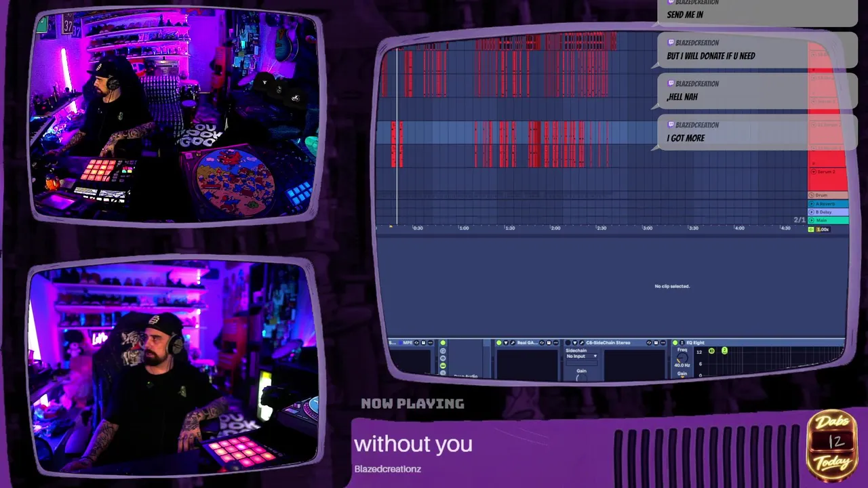Viewport: 868px width, 488px height.
Task: Click hot-swap icon on Real GA device
Action: click(x=542, y=343)
